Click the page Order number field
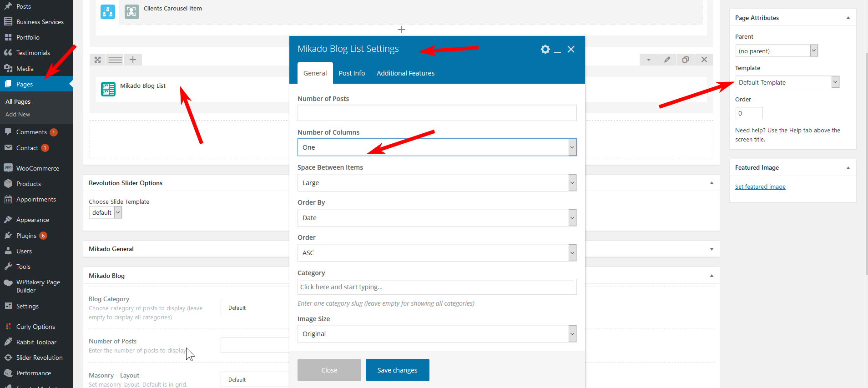 pos(749,113)
